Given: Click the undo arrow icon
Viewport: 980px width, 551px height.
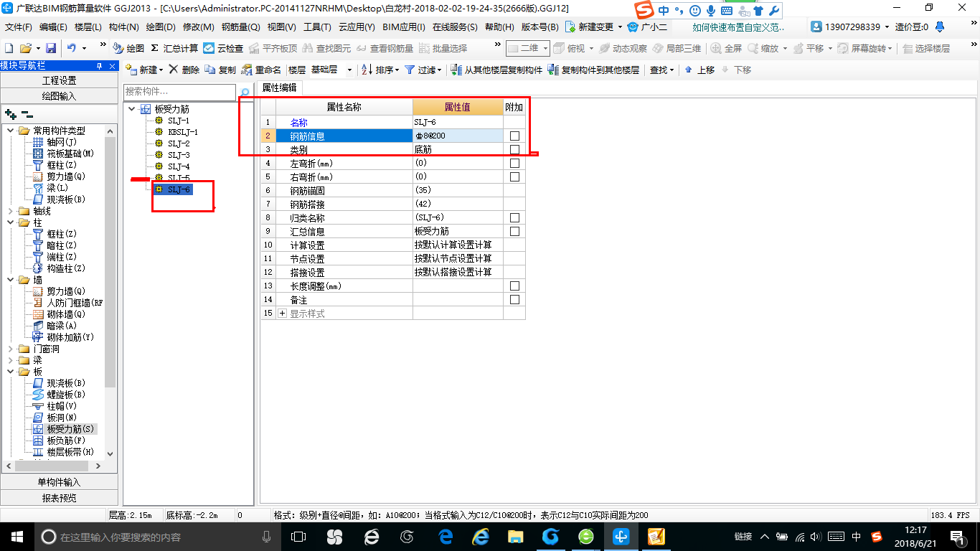Looking at the screenshot, I should click(x=72, y=48).
